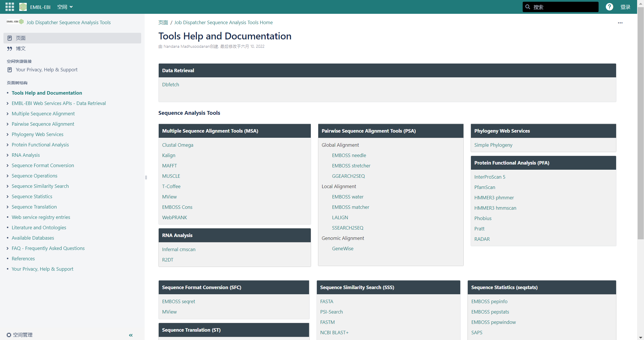Expand Sequence Format Conversion tree node
This screenshot has width=644, height=340.
7,165
